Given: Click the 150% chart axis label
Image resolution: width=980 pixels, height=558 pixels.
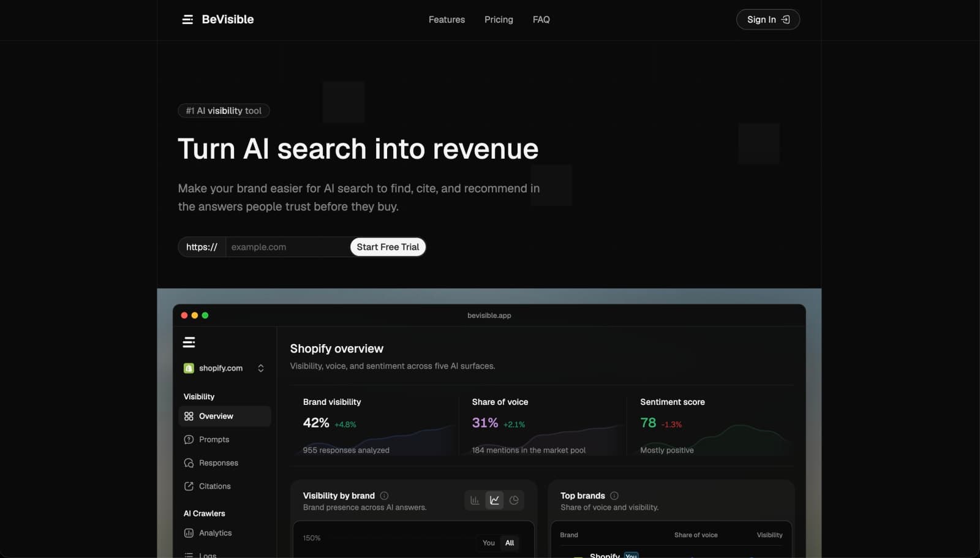Looking at the screenshot, I should click(x=312, y=538).
